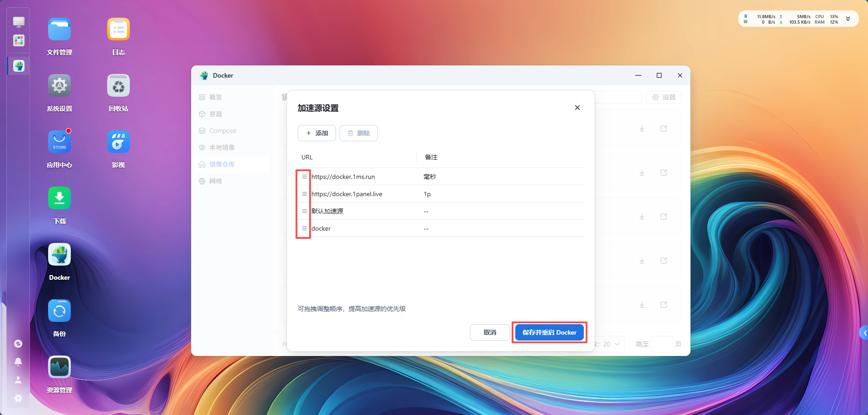Open the 影视 video app icon
Viewport: 868px width, 415px height.
tap(118, 142)
